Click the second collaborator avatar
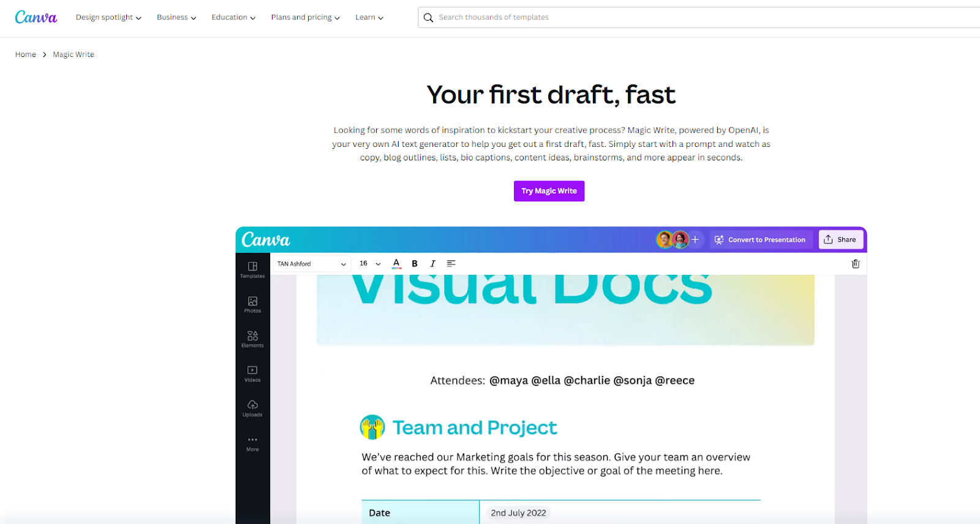980x524 pixels. pyautogui.click(x=680, y=239)
